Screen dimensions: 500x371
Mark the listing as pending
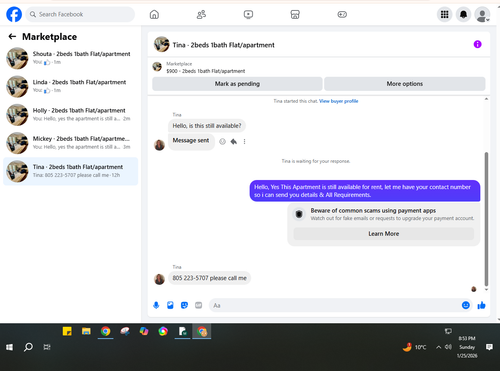click(237, 84)
